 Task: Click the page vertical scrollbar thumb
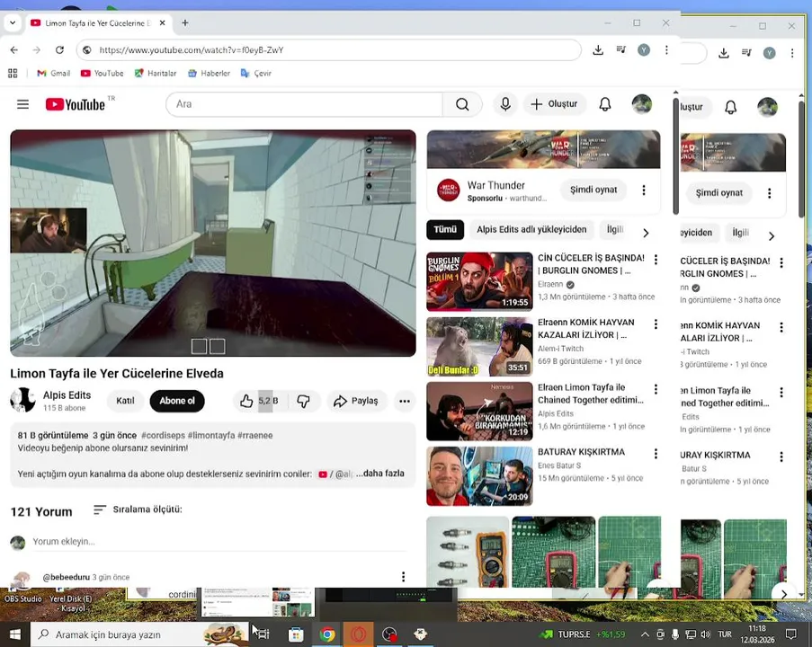[675, 155]
